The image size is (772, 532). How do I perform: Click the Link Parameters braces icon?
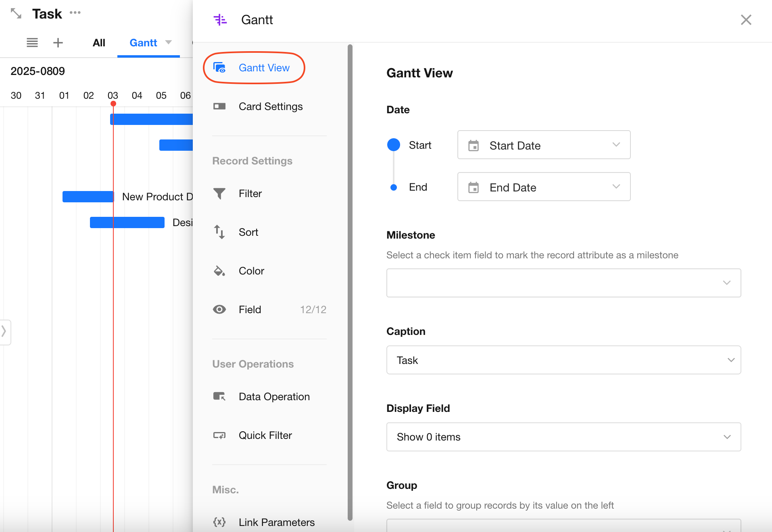219,522
